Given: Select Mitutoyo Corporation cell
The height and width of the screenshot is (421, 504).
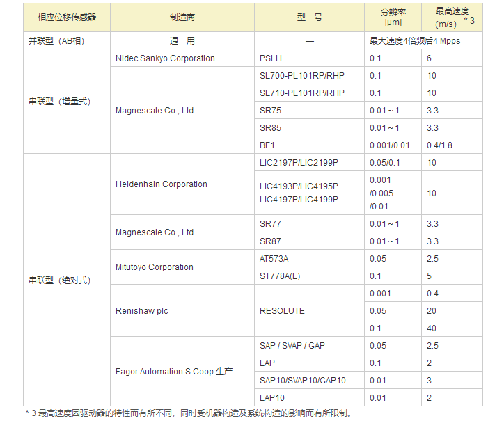Looking at the screenshot, I should coord(182,267).
